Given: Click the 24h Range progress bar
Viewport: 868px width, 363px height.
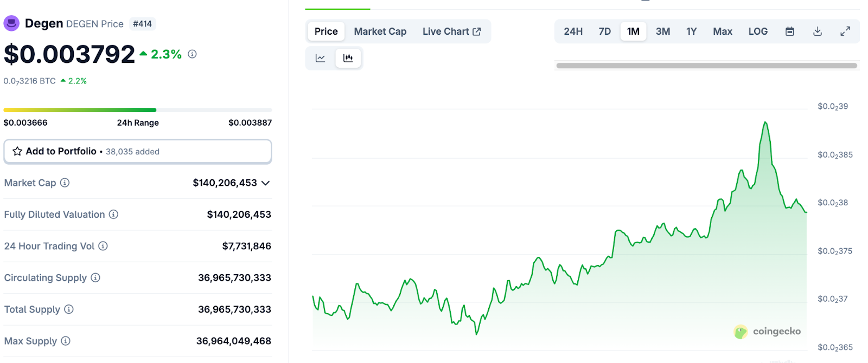Looking at the screenshot, I should (138, 110).
